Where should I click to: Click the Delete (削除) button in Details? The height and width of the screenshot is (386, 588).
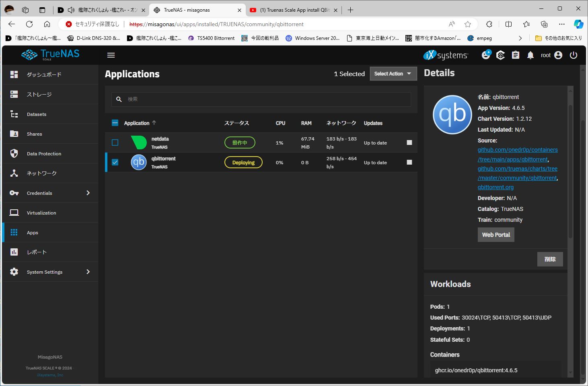550,259
